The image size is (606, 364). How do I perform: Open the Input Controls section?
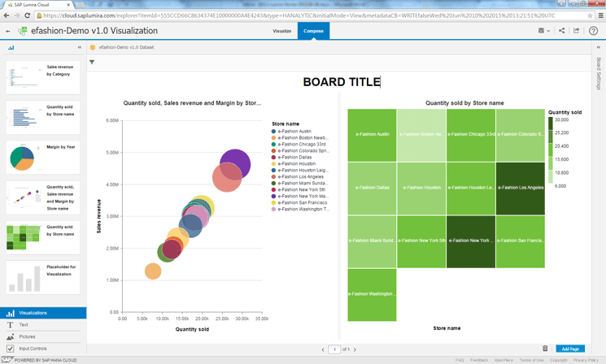(x=33, y=349)
